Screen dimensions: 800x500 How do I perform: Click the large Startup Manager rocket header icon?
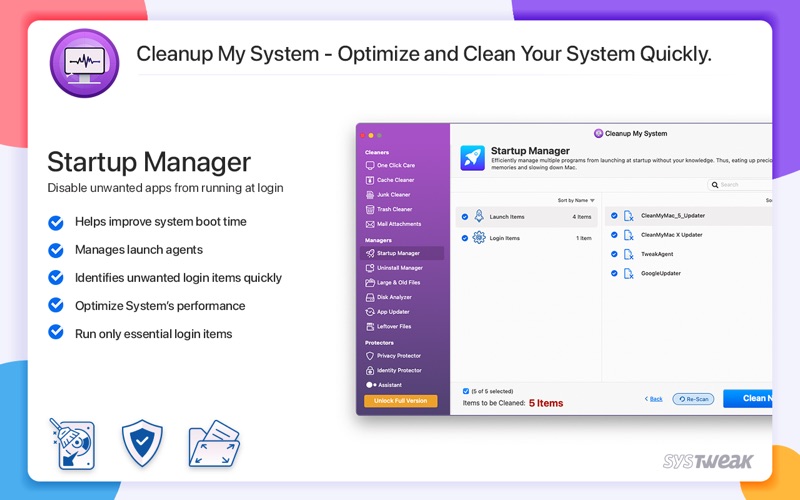(x=472, y=158)
